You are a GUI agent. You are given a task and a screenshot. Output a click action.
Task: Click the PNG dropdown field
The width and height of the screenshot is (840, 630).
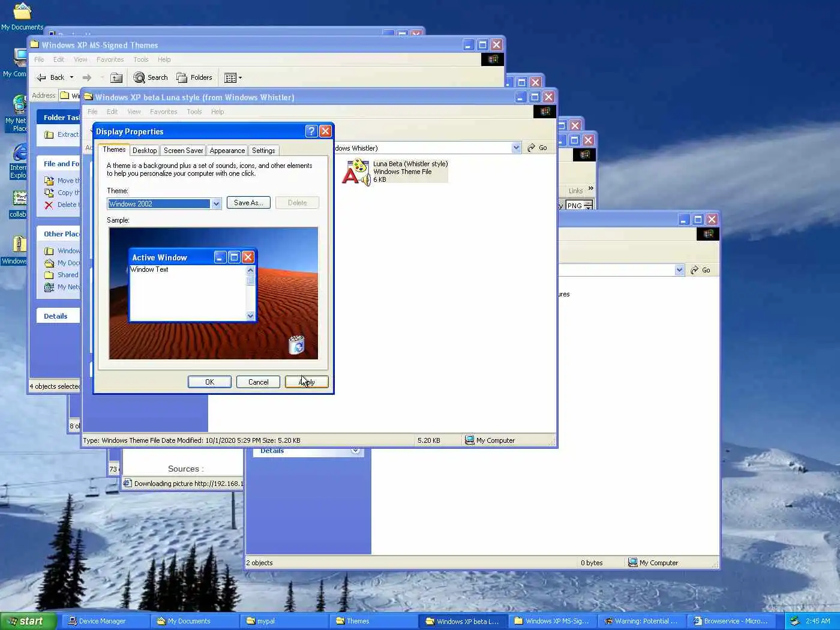[580, 205]
